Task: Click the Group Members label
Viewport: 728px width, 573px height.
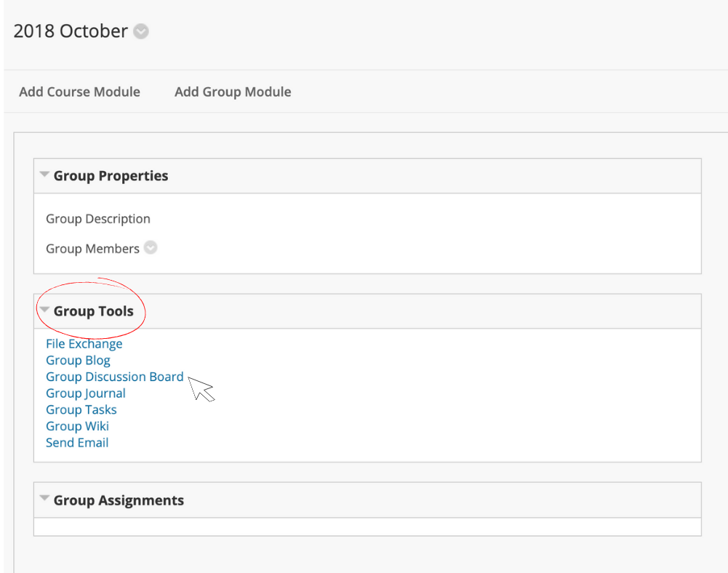Action: point(92,249)
